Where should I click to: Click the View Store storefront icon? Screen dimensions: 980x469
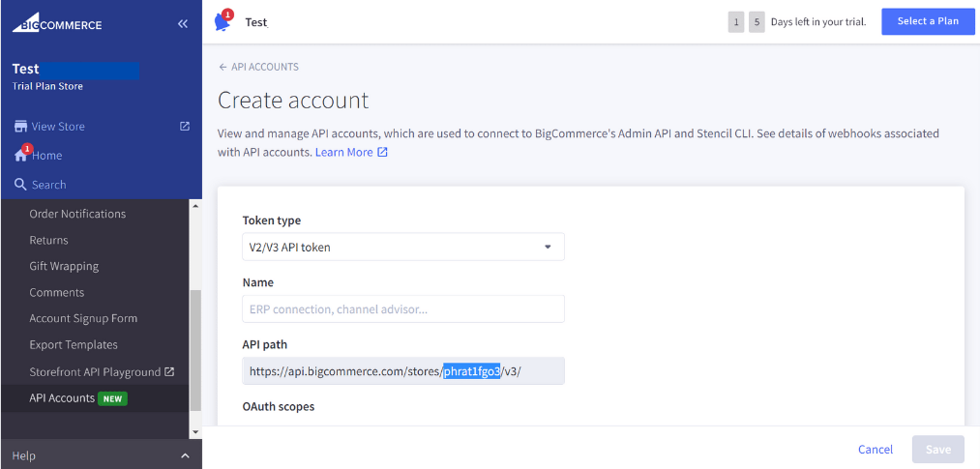(x=19, y=127)
